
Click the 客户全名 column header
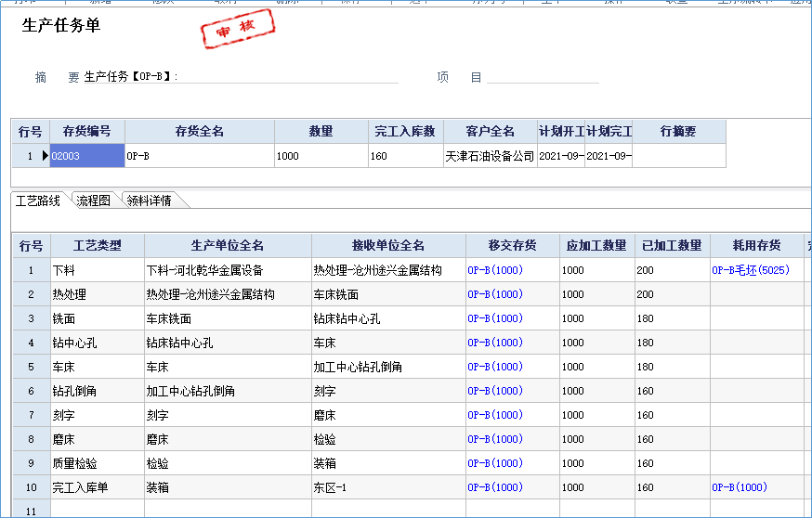[x=490, y=132]
